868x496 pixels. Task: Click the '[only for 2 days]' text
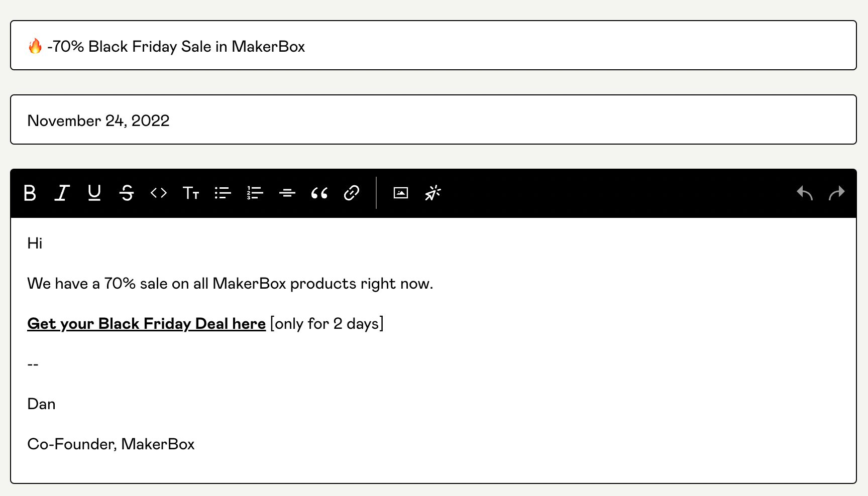[x=327, y=324]
